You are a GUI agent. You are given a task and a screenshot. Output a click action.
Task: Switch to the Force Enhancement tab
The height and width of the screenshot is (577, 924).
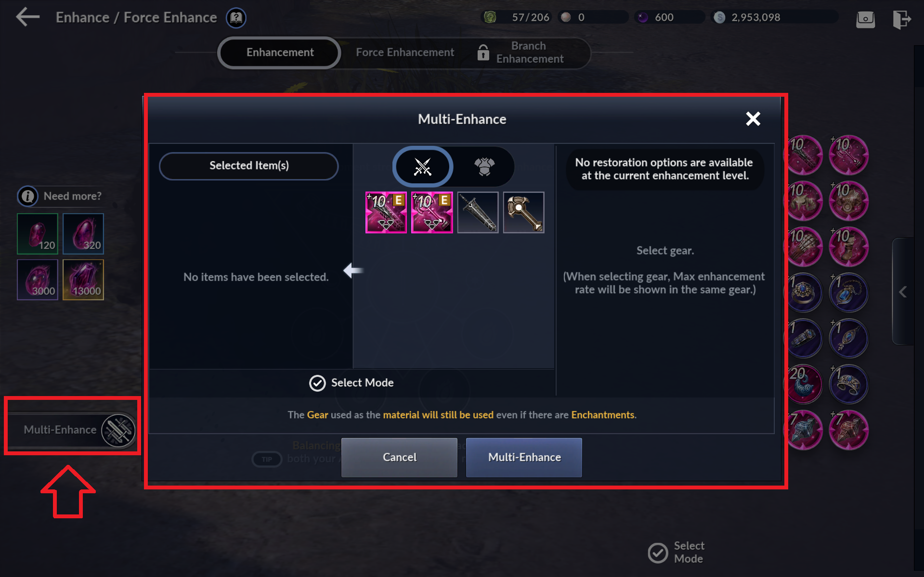pyautogui.click(x=405, y=52)
